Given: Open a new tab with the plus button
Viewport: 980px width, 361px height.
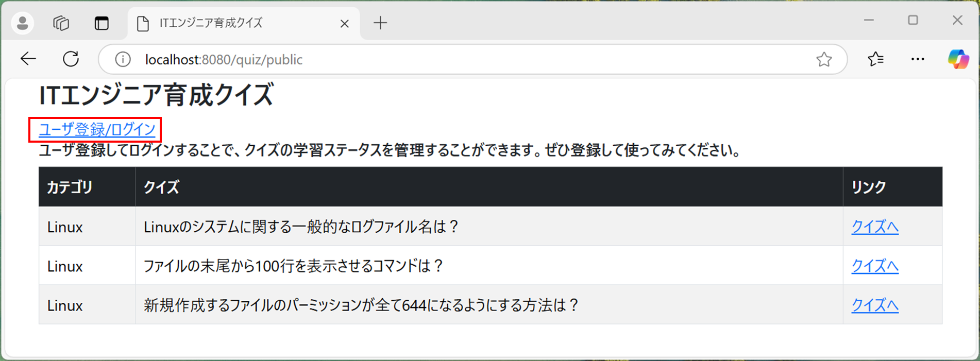Looking at the screenshot, I should coord(380,23).
